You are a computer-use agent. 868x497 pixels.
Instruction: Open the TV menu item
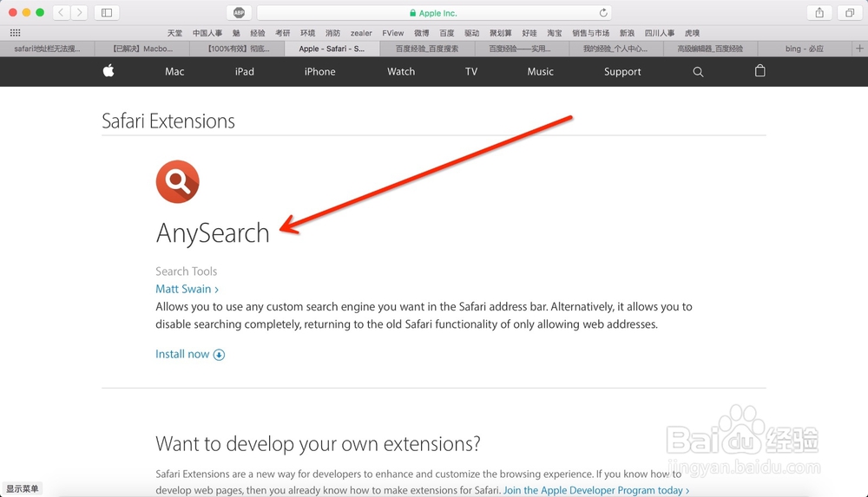(471, 71)
